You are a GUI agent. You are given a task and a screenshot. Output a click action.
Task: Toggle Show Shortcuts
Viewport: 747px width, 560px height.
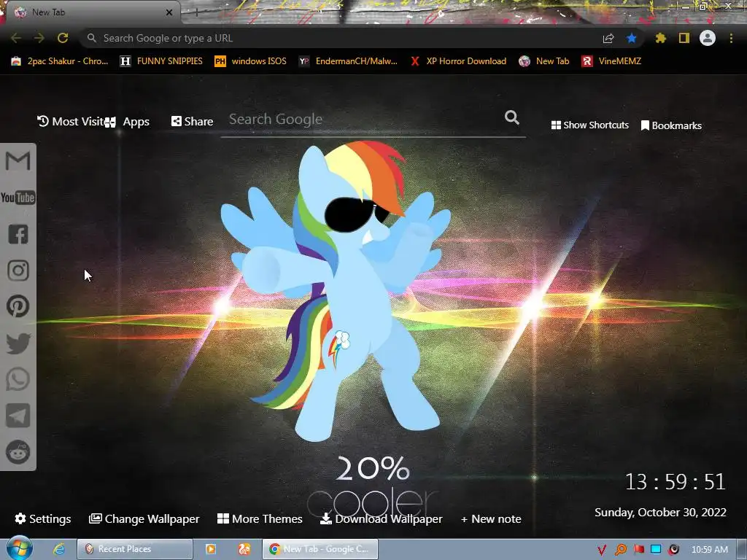click(589, 125)
